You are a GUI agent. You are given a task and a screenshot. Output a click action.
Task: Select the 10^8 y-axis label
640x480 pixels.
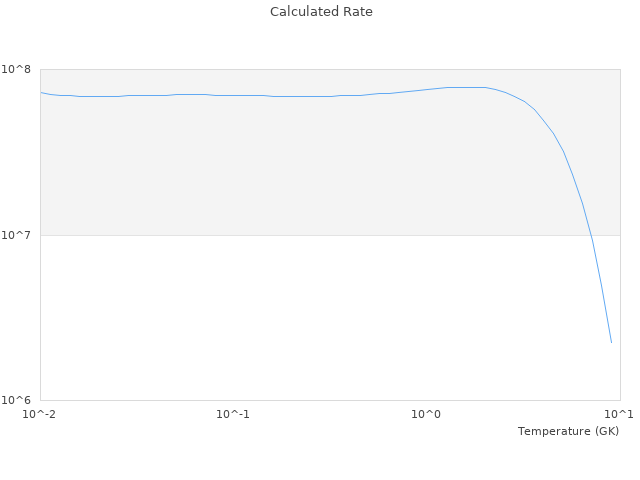(x=19, y=69)
